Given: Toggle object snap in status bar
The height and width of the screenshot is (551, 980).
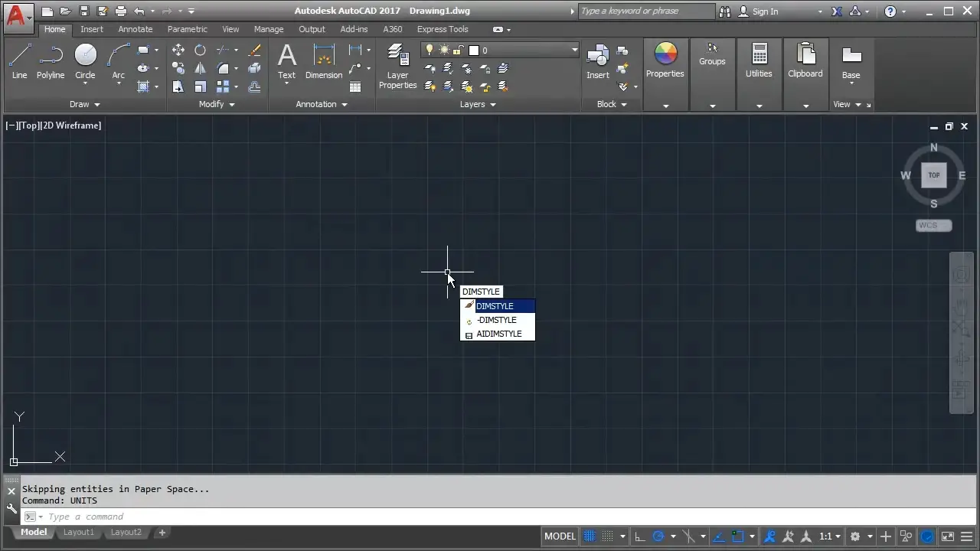Looking at the screenshot, I should [x=737, y=536].
